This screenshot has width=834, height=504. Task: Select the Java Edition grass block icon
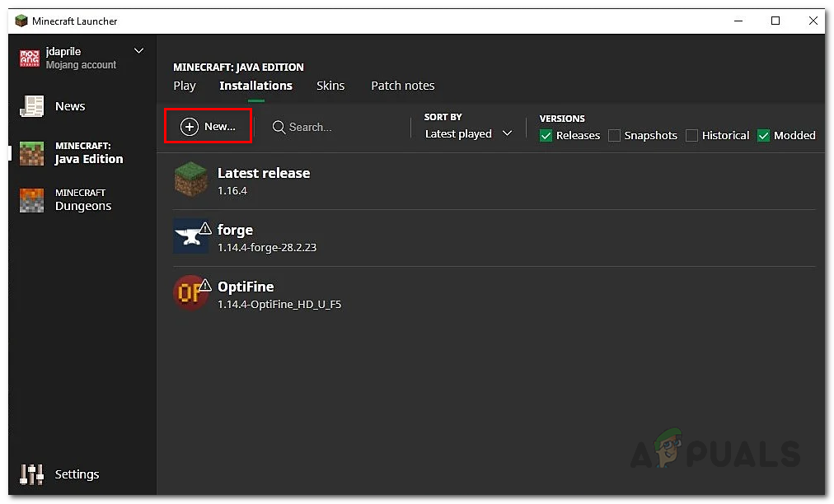[x=31, y=153]
